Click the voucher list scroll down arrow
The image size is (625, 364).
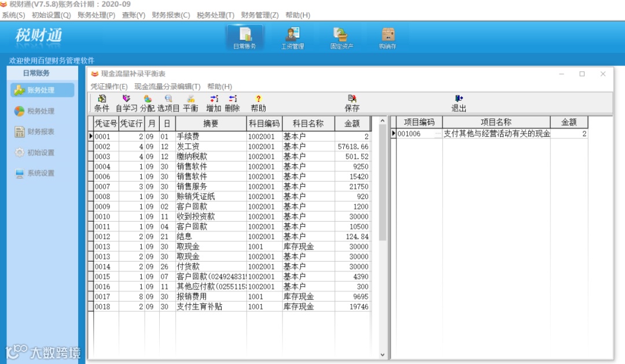[x=383, y=354]
